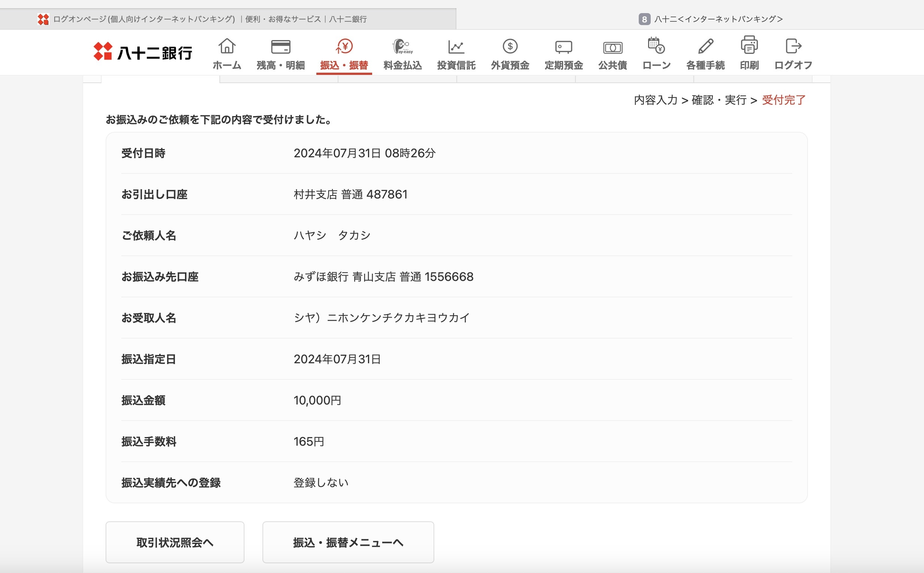Select the 残高・明細 menu label
Viewport: 924px width, 573px height.
pos(280,65)
